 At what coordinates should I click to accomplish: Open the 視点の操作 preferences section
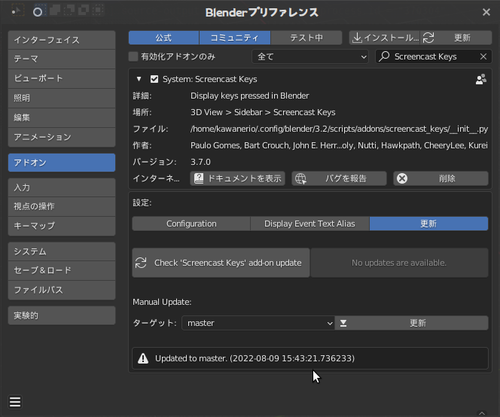(62, 206)
